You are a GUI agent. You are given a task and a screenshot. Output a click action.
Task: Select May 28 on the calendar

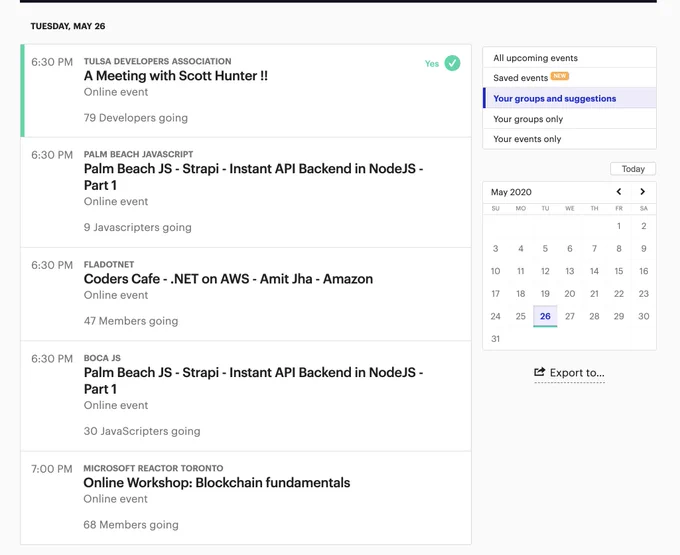point(594,316)
